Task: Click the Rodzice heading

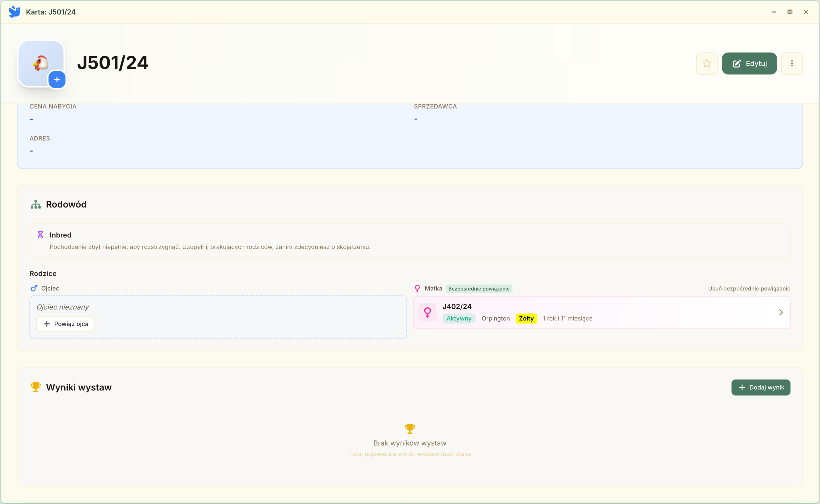Action: [x=43, y=273]
